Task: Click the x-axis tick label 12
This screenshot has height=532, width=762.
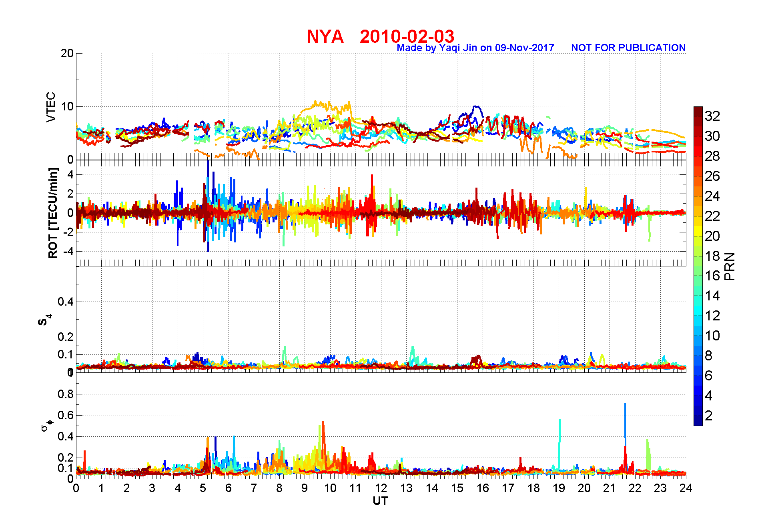Action: pyautogui.click(x=381, y=488)
